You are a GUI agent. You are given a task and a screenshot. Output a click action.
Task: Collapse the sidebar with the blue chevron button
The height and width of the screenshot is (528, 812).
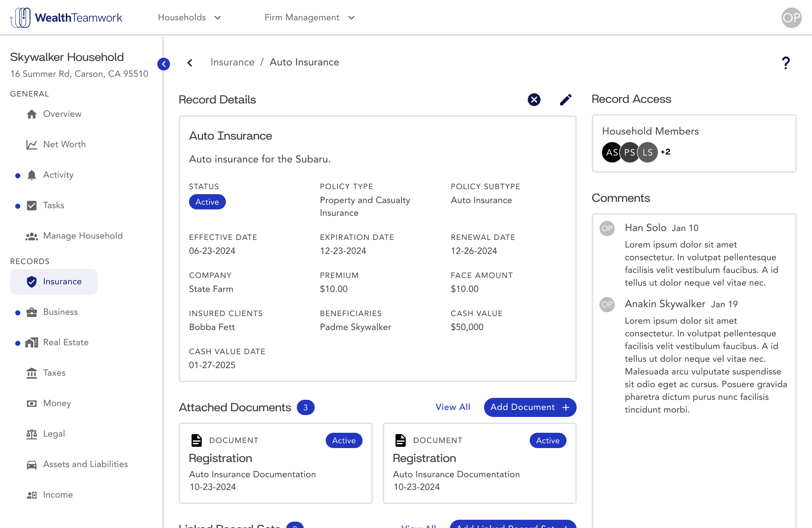[164, 64]
